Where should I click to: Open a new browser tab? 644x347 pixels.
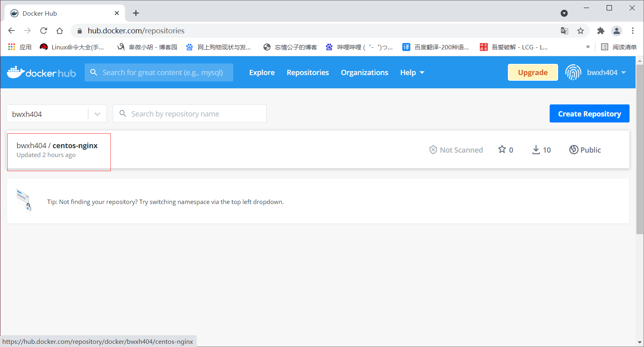136,13
